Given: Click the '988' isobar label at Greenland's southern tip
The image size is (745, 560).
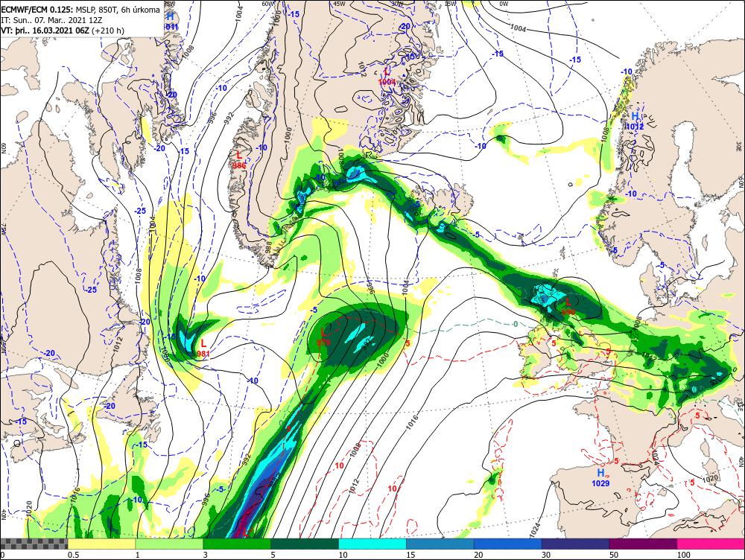Looking at the screenshot, I should point(269,247).
